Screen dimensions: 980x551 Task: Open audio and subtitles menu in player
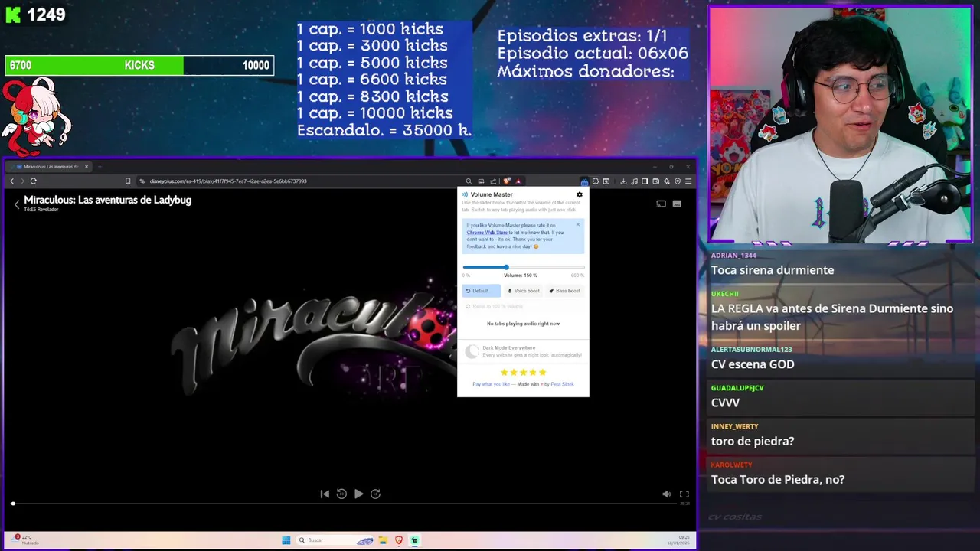677,204
